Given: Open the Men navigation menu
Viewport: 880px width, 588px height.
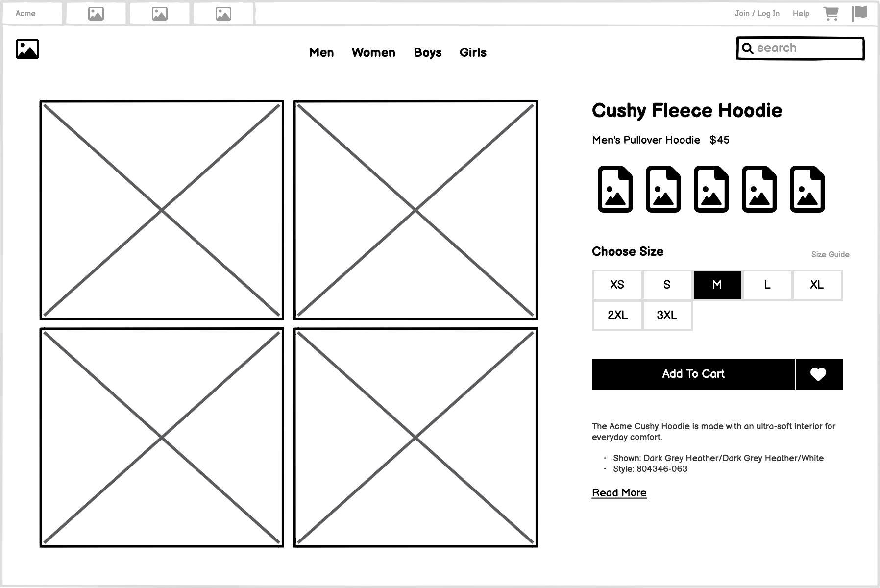Looking at the screenshot, I should tap(321, 52).
